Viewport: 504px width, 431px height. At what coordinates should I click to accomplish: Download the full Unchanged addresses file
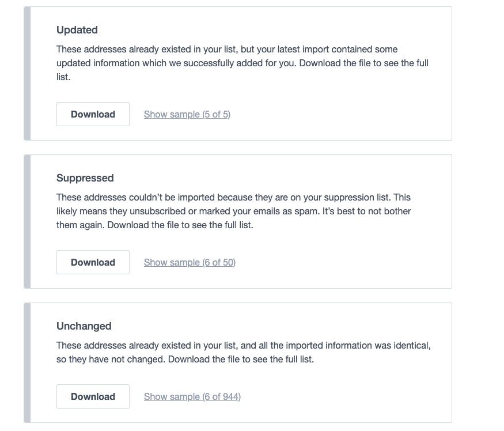(93, 396)
